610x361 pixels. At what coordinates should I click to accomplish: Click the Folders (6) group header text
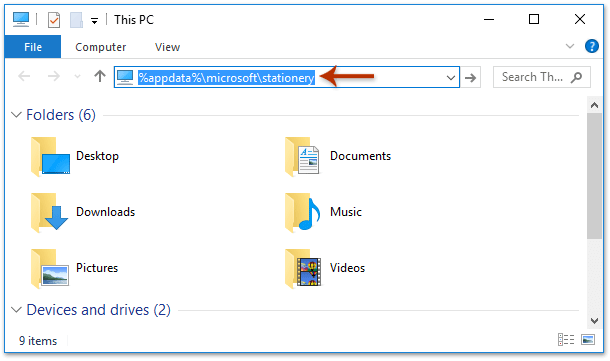pos(61,115)
